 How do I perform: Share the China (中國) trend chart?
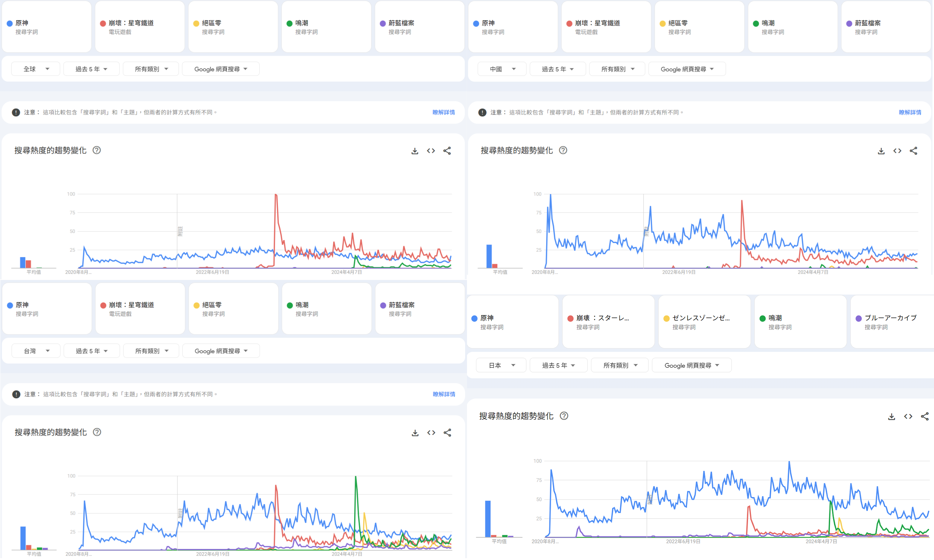point(913,151)
